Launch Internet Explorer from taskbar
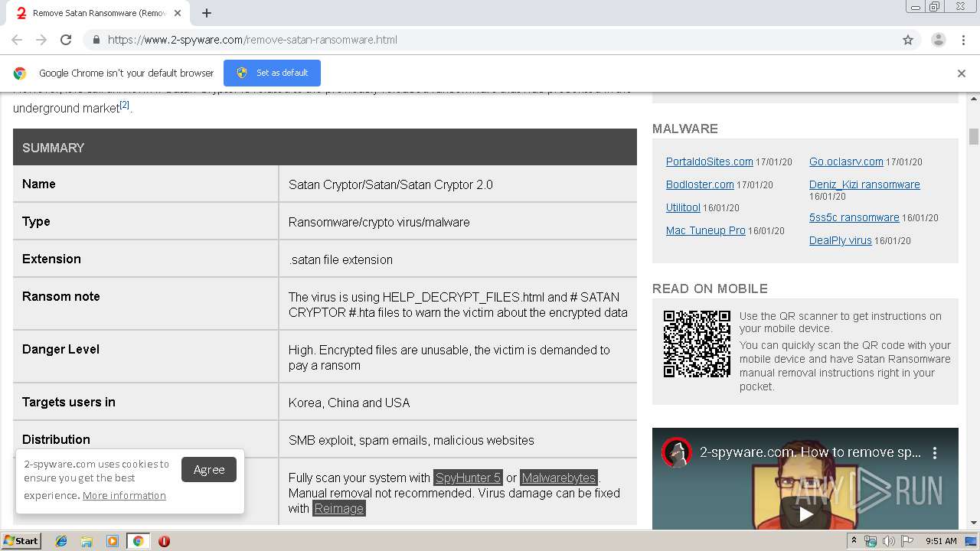Viewport: 980px width, 551px height. [61, 541]
